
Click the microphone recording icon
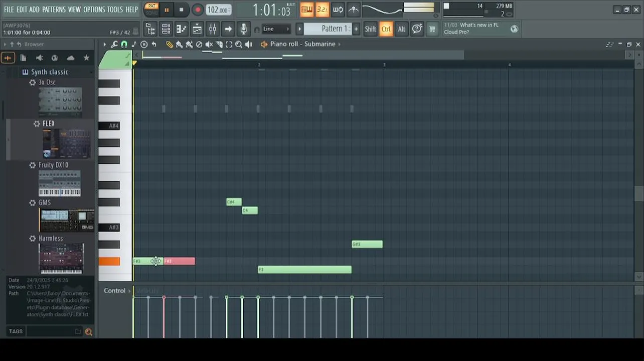(243, 29)
